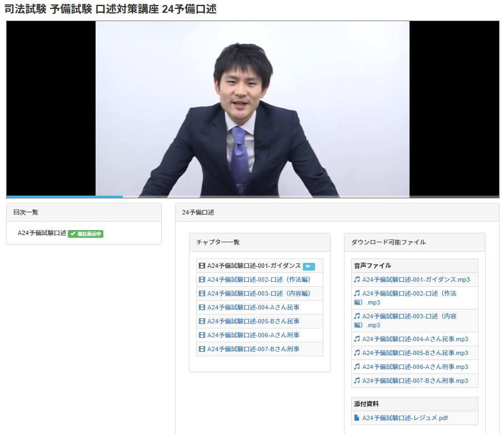Download 007-Bさん刑事.mp3 audio file
This screenshot has height=434, width=504.
(415, 381)
